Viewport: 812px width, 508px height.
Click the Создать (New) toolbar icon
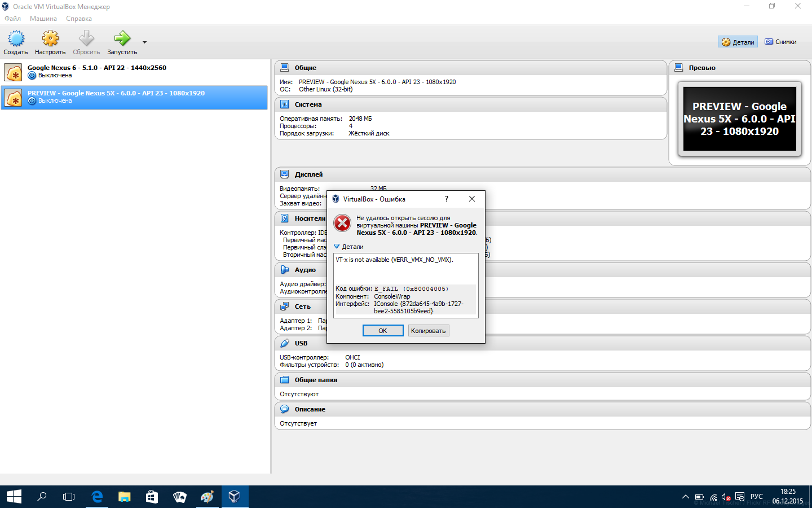click(x=16, y=38)
